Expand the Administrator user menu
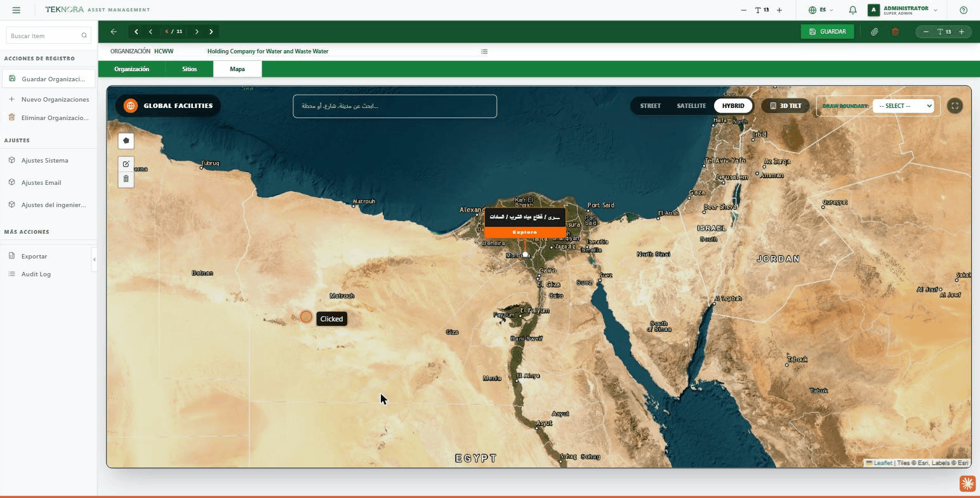This screenshot has height=498, width=980. [903, 10]
